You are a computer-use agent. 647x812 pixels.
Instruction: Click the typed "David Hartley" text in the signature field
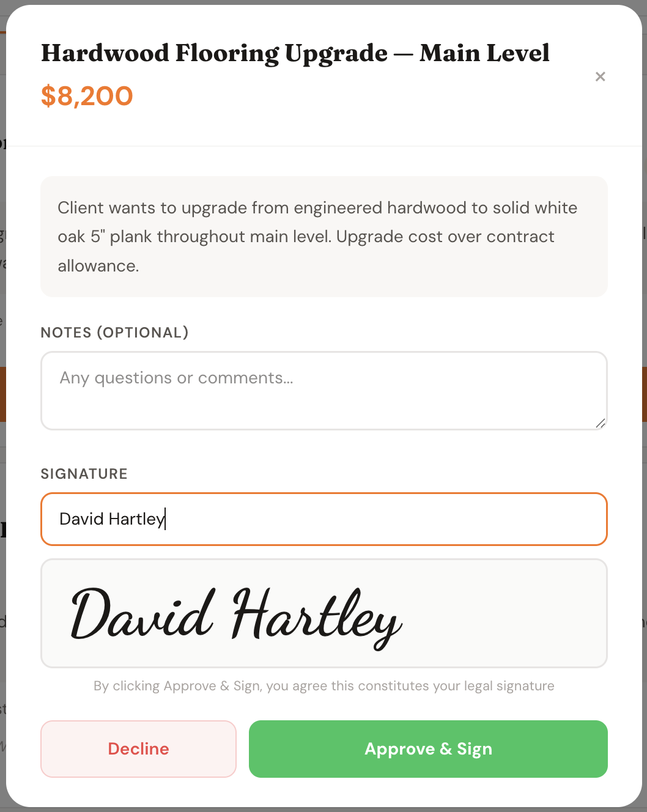(112, 519)
